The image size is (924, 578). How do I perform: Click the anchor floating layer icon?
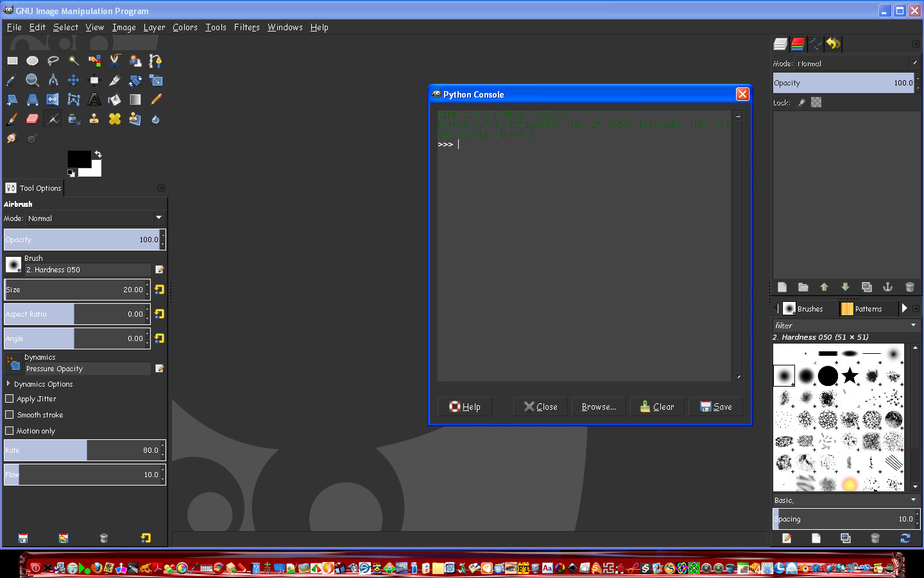tap(888, 287)
